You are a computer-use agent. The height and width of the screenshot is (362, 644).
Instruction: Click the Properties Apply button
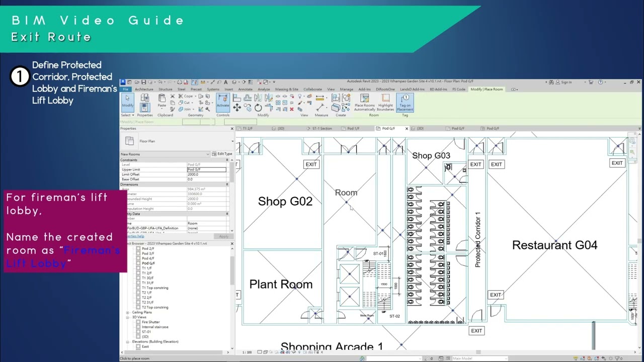[x=223, y=236]
